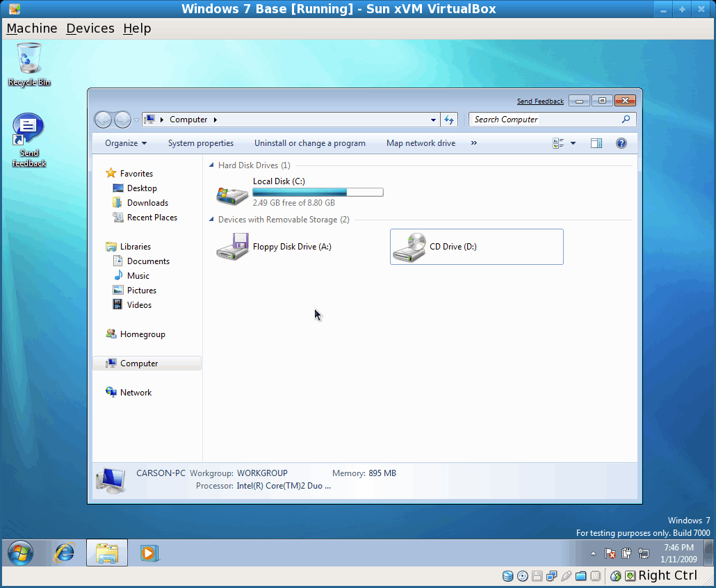Viewport: 716px width, 588px height.
Task: Click the Action Center flag tray icon
Action: 610,554
